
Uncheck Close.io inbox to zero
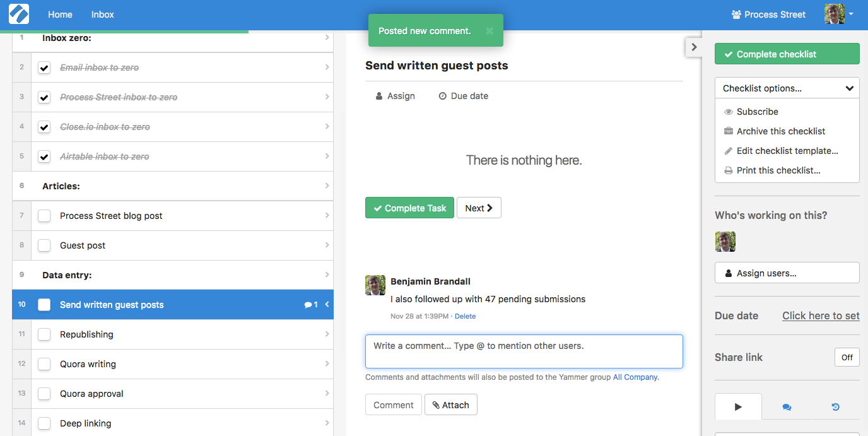pos(44,127)
